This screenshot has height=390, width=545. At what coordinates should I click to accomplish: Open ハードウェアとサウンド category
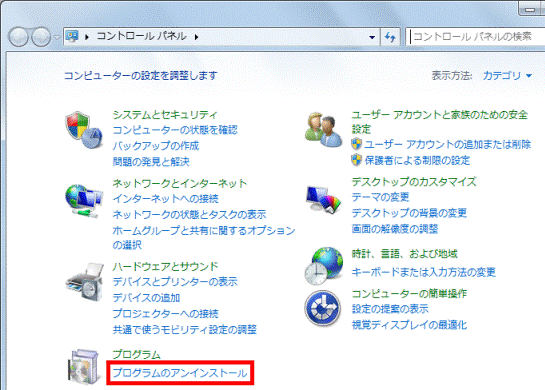click(165, 266)
